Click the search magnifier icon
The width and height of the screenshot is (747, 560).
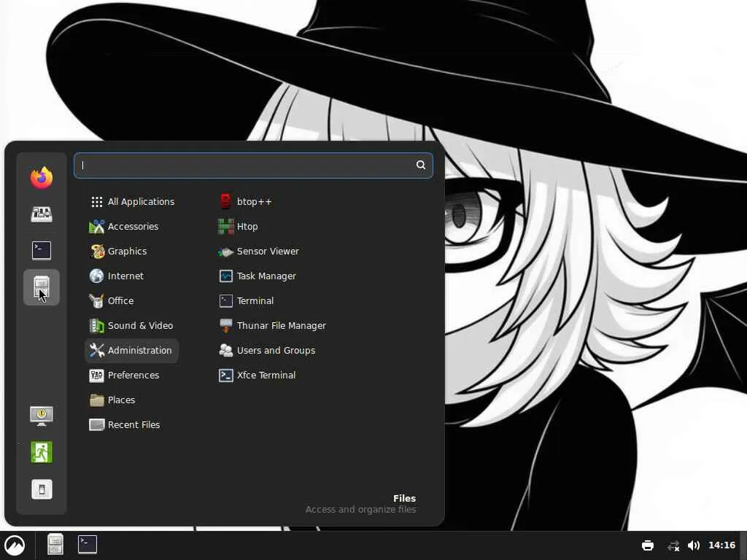pos(421,165)
